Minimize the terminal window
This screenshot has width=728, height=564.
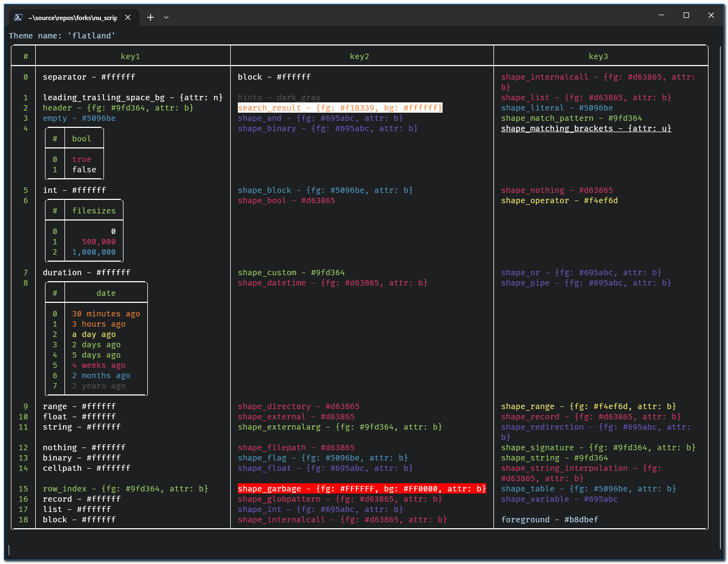click(661, 15)
